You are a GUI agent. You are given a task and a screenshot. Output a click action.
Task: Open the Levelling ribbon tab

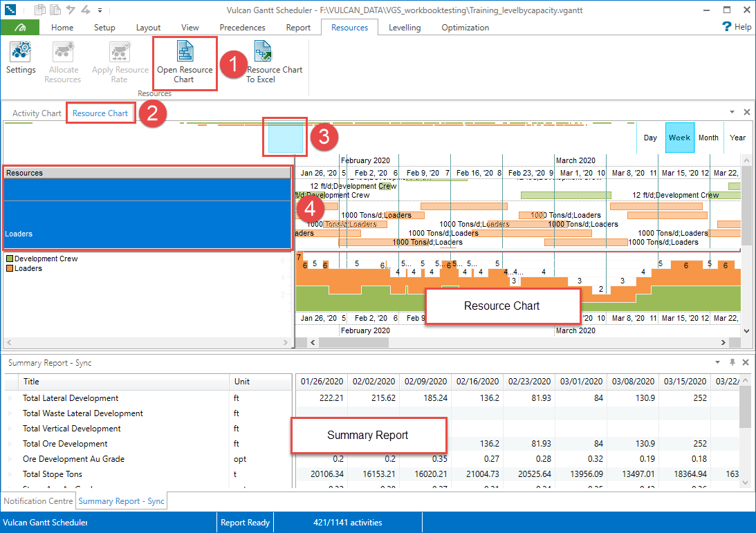405,28
